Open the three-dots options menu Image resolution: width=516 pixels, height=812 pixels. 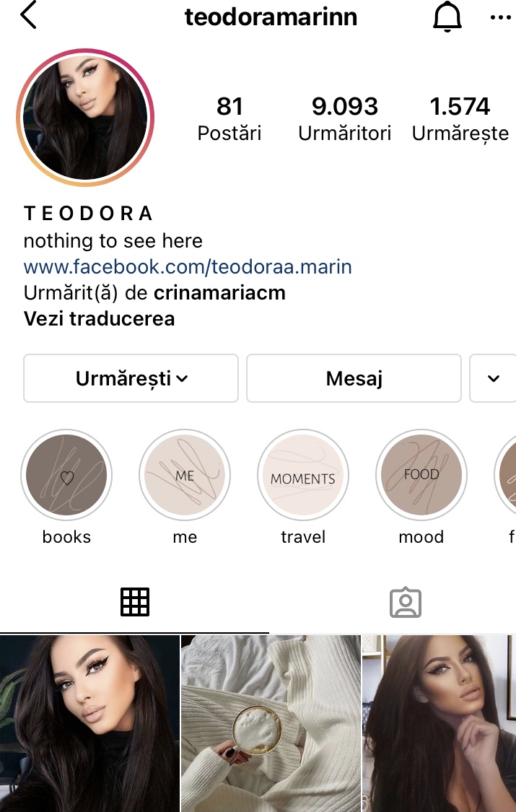pyautogui.click(x=500, y=17)
